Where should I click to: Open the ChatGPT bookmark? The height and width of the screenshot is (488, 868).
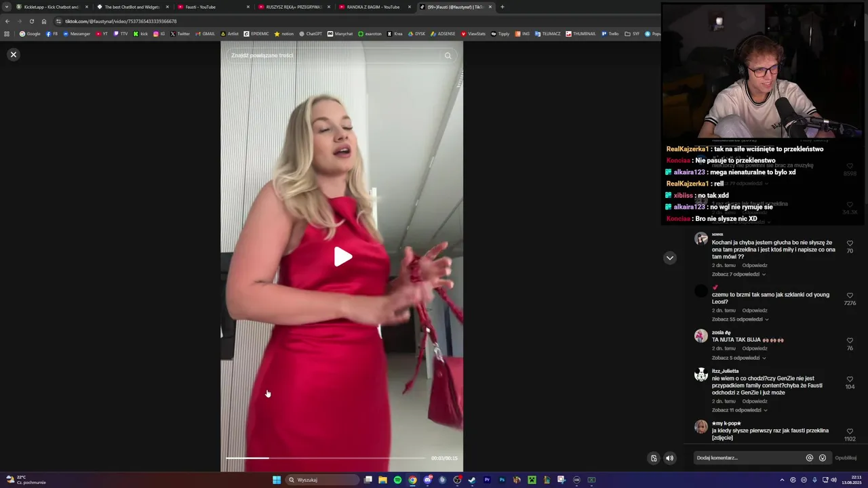311,34
